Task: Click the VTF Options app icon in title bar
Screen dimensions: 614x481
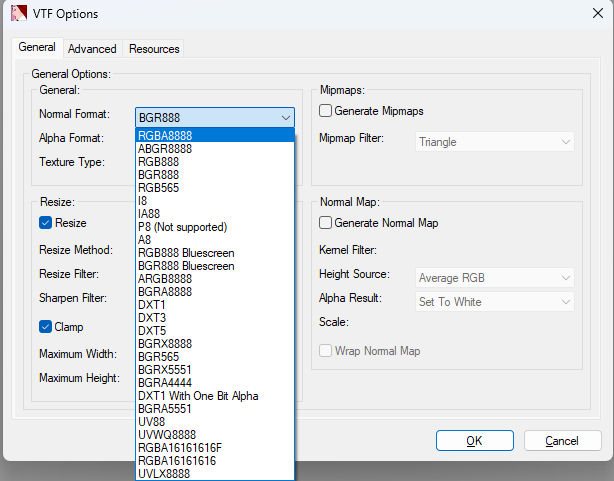Action: (17, 15)
